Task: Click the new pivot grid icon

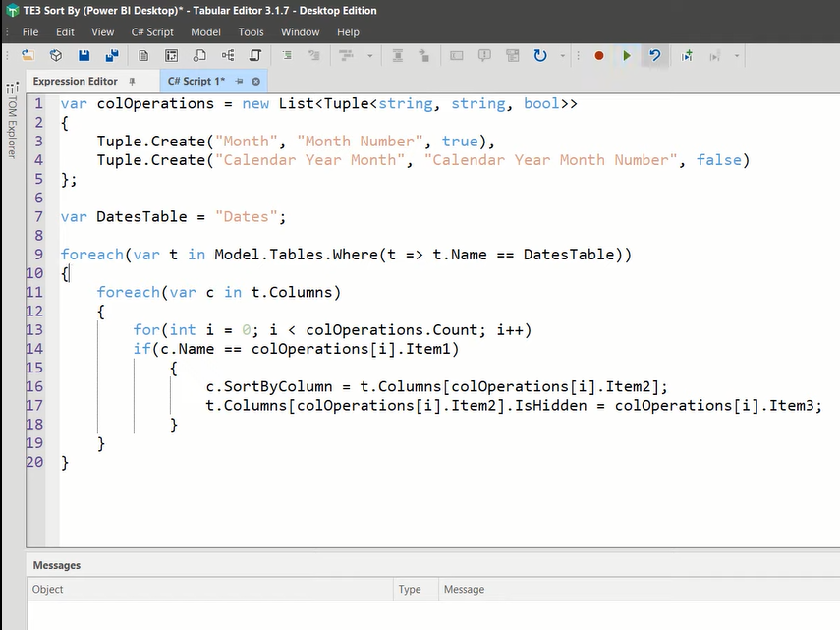Action: [x=171, y=56]
